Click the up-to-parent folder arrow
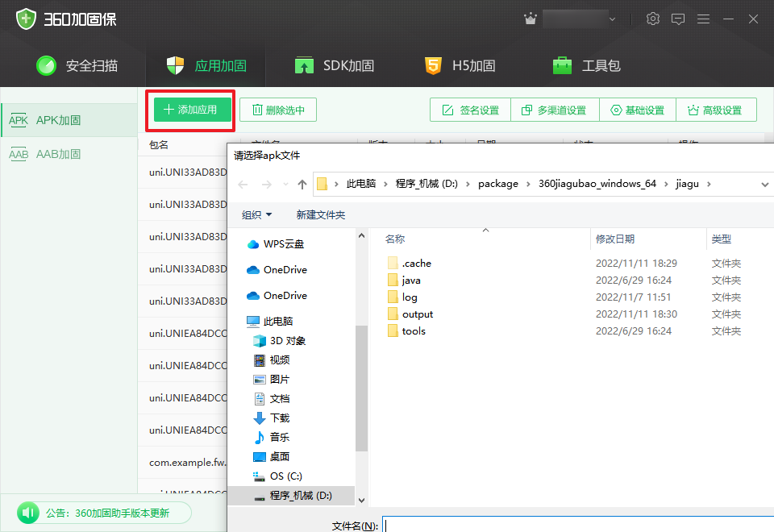The height and width of the screenshot is (532, 774). pyautogui.click(x=302, y=184)
